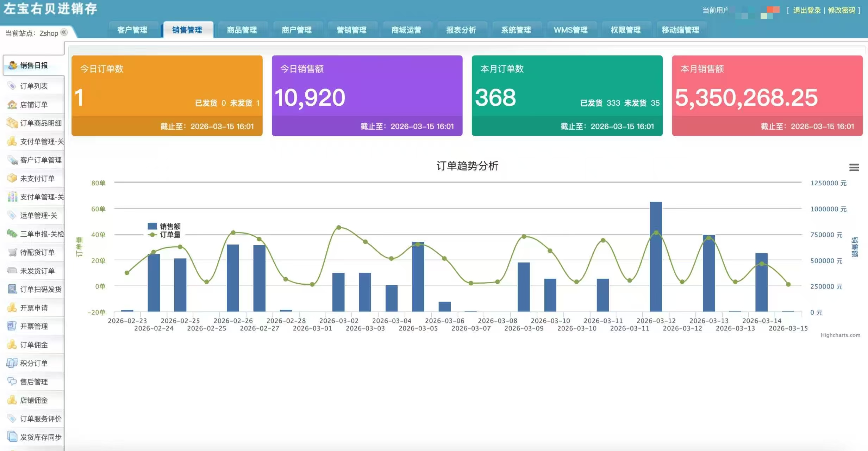Click the tallest 销售额 bar at 2026-03-12
Image resolution: width=868 pixels, height=451 pixels.
656,257
